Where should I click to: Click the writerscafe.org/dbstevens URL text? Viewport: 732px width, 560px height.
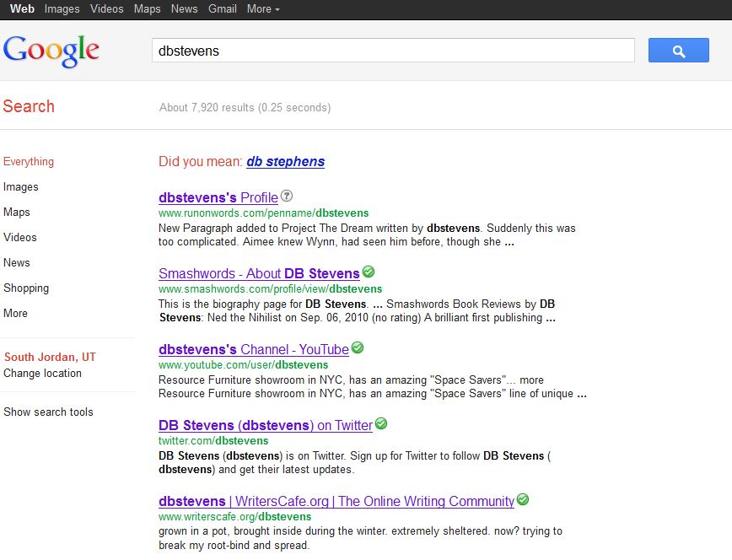pyautogui.click(x=234, y=516)
